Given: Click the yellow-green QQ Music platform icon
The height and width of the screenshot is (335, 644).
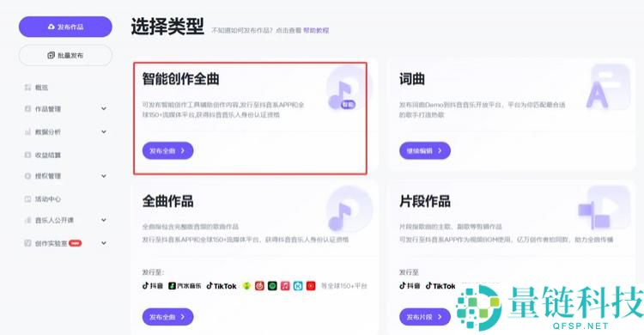Looking at the screenshot, I should (246, 286).
